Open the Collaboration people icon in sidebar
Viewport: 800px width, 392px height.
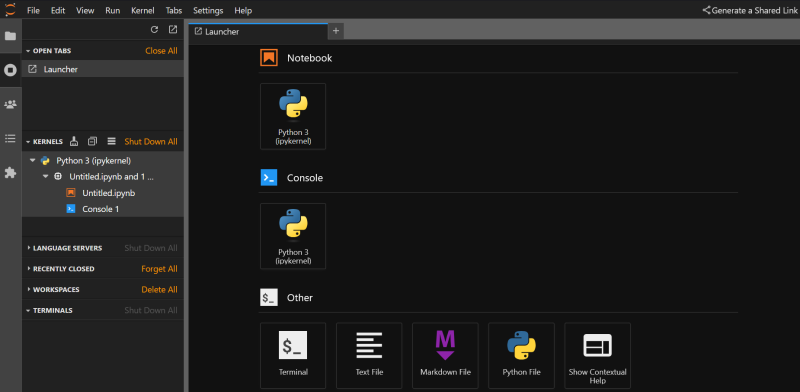point(10,104)
